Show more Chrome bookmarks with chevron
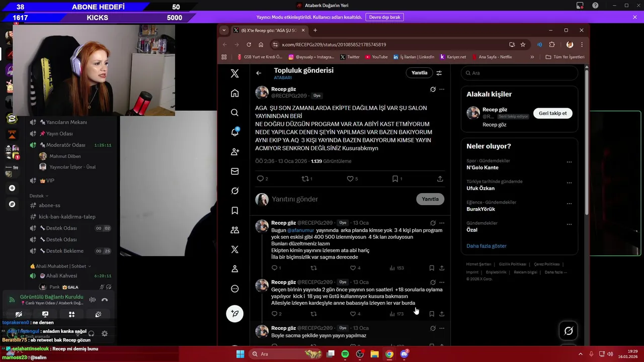The width and height of the screenshot is (644, 362). [532, 57]
